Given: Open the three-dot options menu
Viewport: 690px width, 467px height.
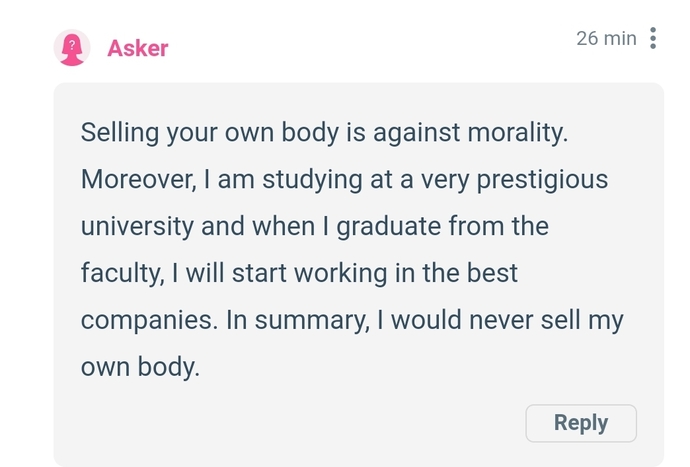Looking at the screenshot, I should click(x=653, y=38).
